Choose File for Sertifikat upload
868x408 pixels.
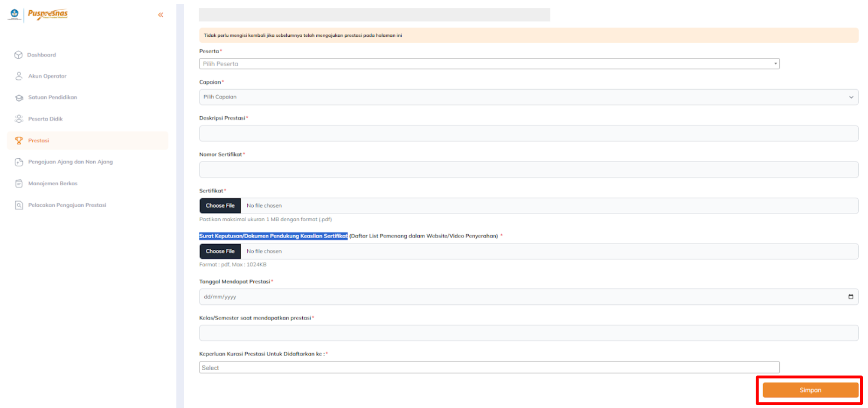[220, 206]
